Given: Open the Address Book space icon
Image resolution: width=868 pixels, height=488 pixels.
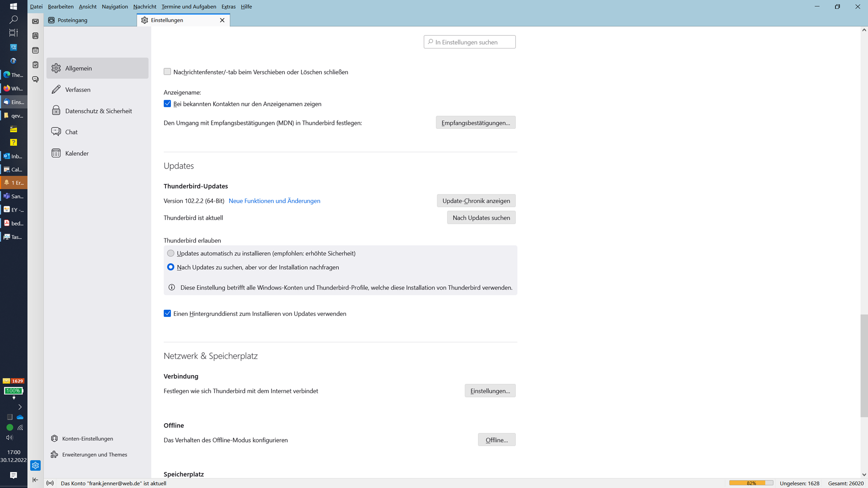Looking at the screenshot, I should click(35, 36).
